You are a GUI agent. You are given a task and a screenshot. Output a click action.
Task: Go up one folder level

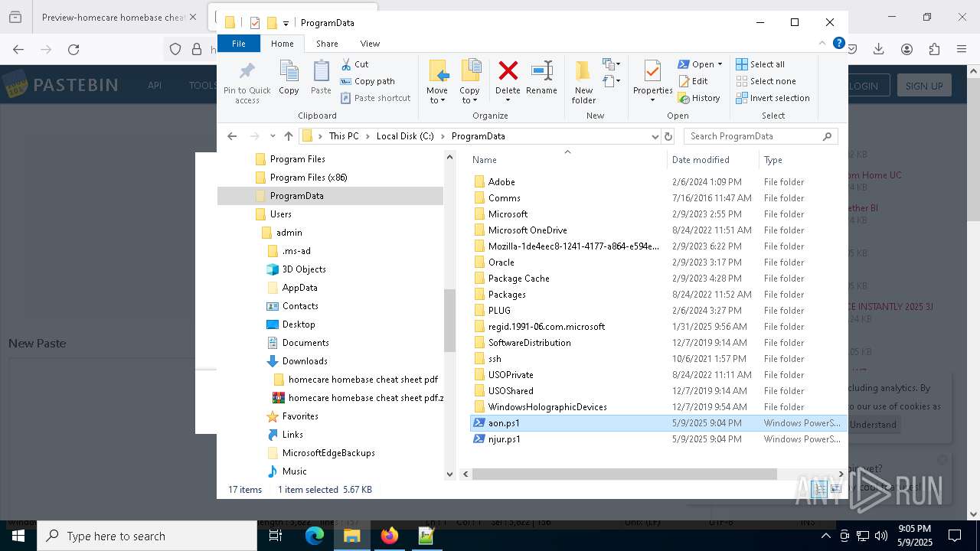(x=289, y=136)
